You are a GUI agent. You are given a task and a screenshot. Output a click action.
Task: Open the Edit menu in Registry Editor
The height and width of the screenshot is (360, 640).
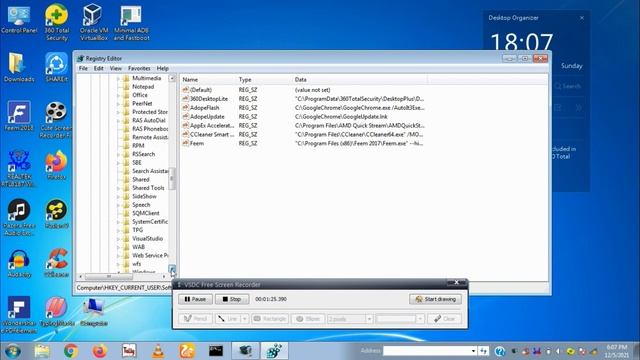point(98,69)
